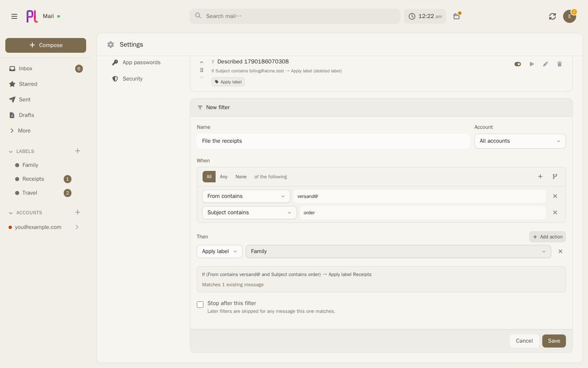Viewport: 588px width, 368px height.
Task: Expand the More folders item
Action: coord(45,131)
